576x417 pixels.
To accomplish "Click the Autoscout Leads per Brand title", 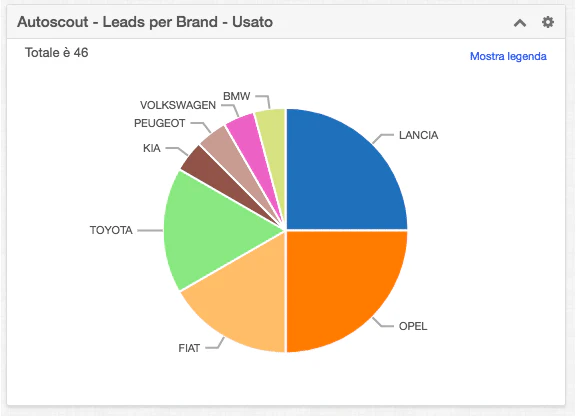I will pos(145,22).
